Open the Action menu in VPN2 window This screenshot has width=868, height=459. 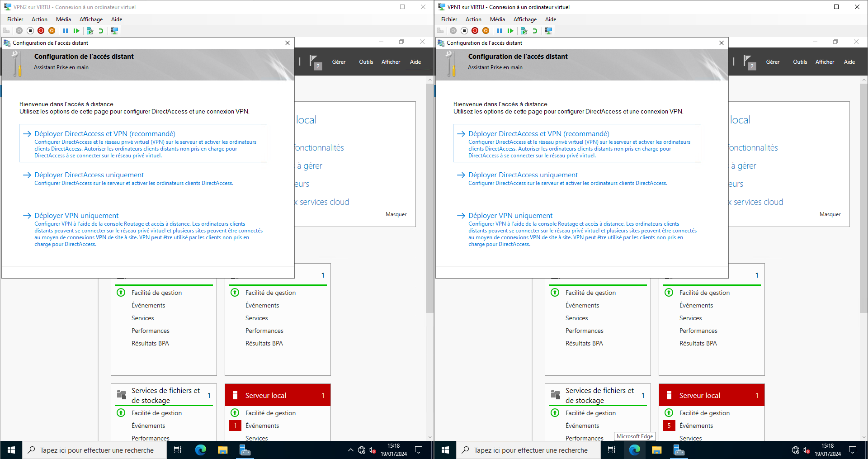coord(39,19)
